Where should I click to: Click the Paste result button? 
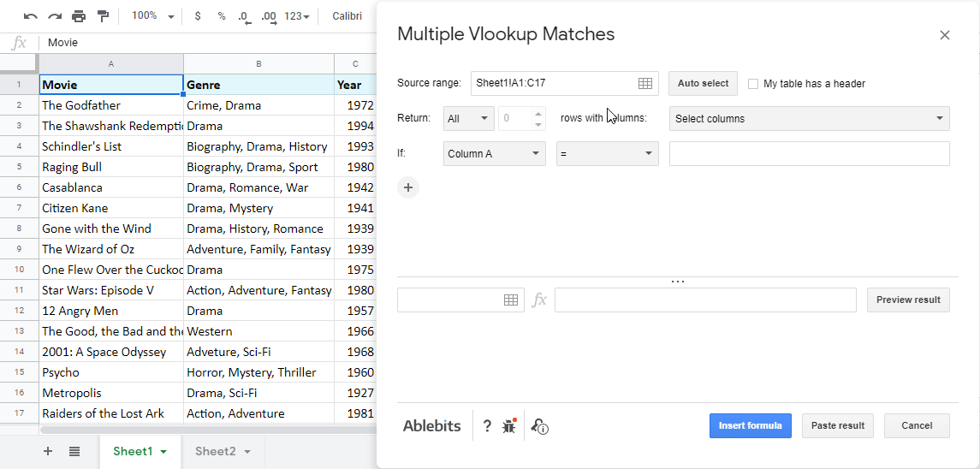pos(838,426)
